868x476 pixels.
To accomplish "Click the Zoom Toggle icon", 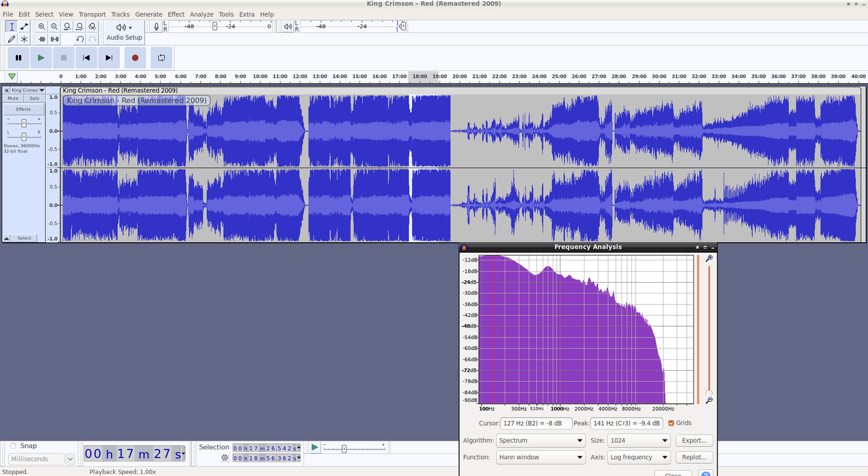I will point(92,26).
